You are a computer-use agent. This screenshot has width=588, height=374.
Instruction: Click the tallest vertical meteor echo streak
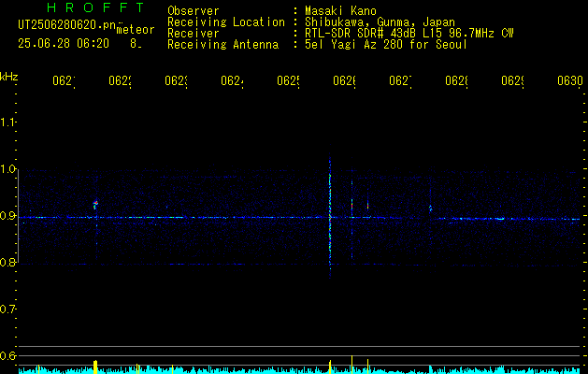click(x=330, y=216)
